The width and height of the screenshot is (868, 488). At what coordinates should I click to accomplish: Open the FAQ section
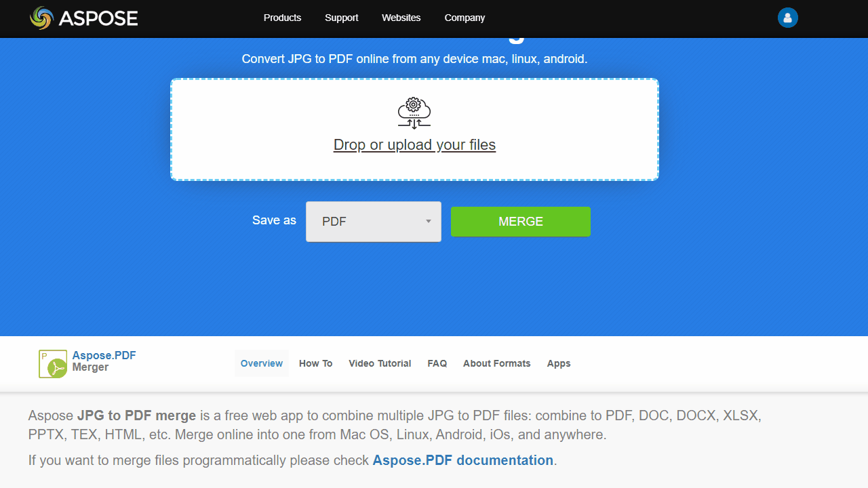click(437, 363)
